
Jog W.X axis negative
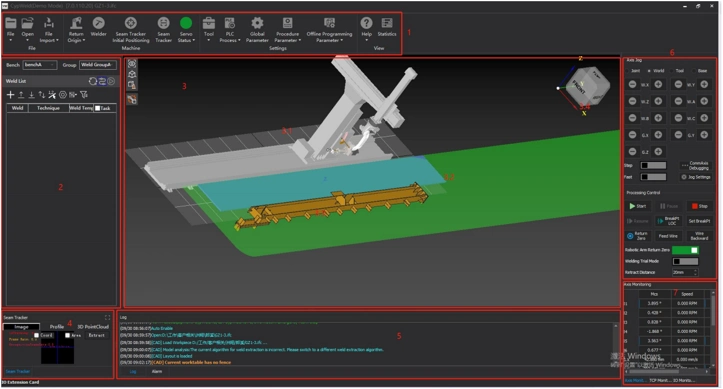pos(633,84)
